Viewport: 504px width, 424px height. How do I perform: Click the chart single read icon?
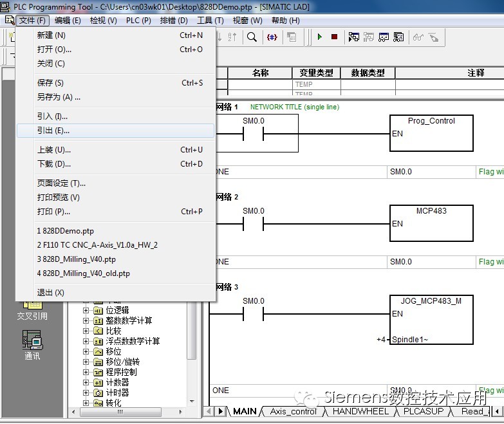tap(398, 37)
